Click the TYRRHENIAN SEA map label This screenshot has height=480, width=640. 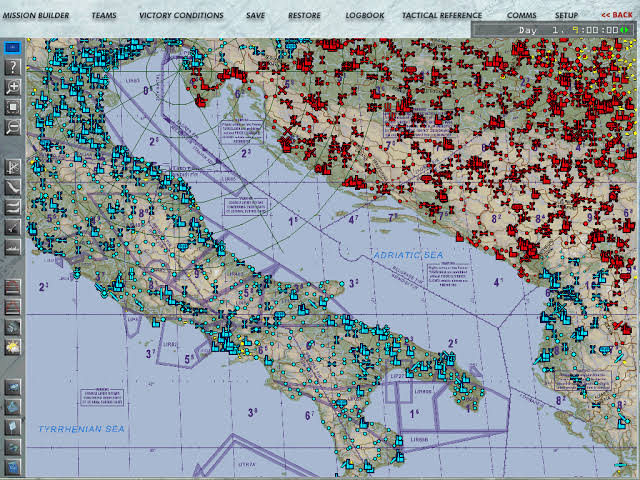(x=81, y=429)
